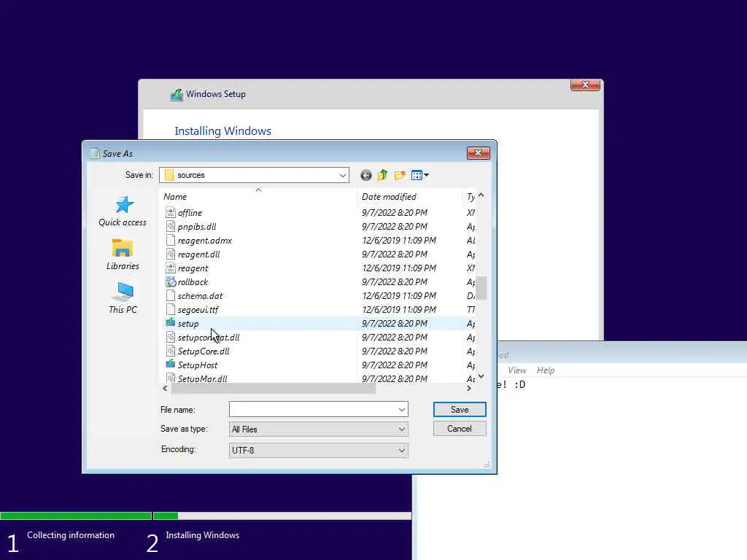This screenshot has width=747, height=560.
Task: Close the Save As dialog
Action: click(479, 152)
